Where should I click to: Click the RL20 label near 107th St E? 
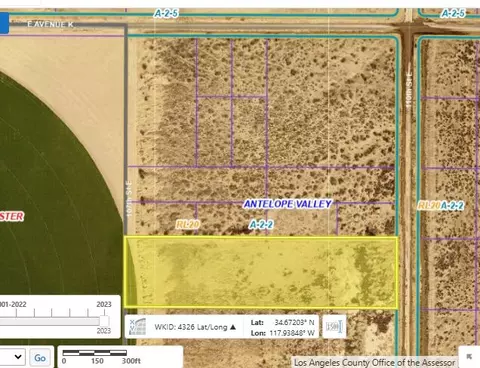point(188,224)
